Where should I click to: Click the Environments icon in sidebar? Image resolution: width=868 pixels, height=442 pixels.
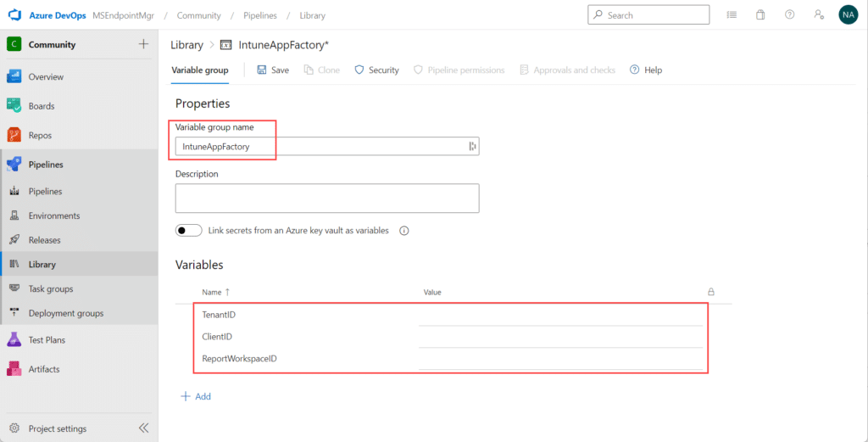click(x=15, y=215)
